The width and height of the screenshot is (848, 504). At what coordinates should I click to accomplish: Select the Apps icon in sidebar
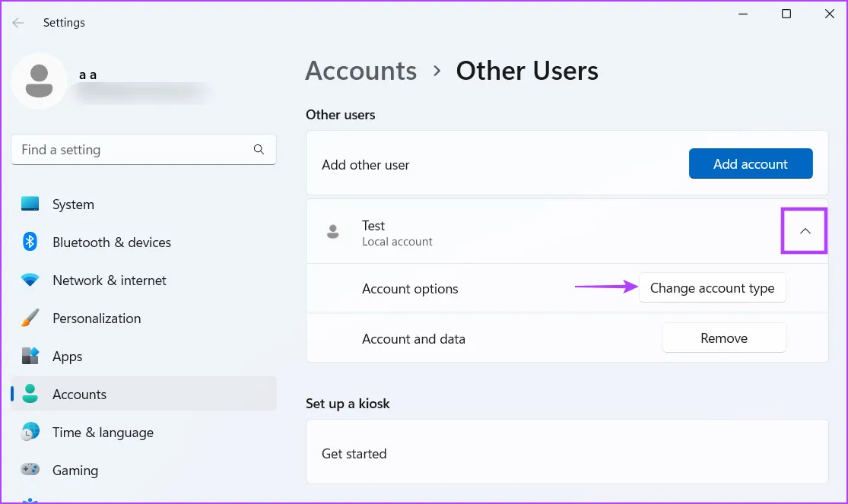tap(30, 357)
